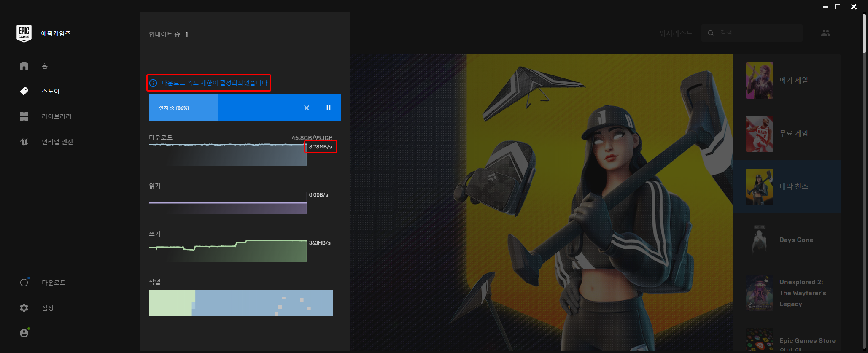868x353 pixels.
Task: Cancel the install with the X icon
Action: (307, 108)
